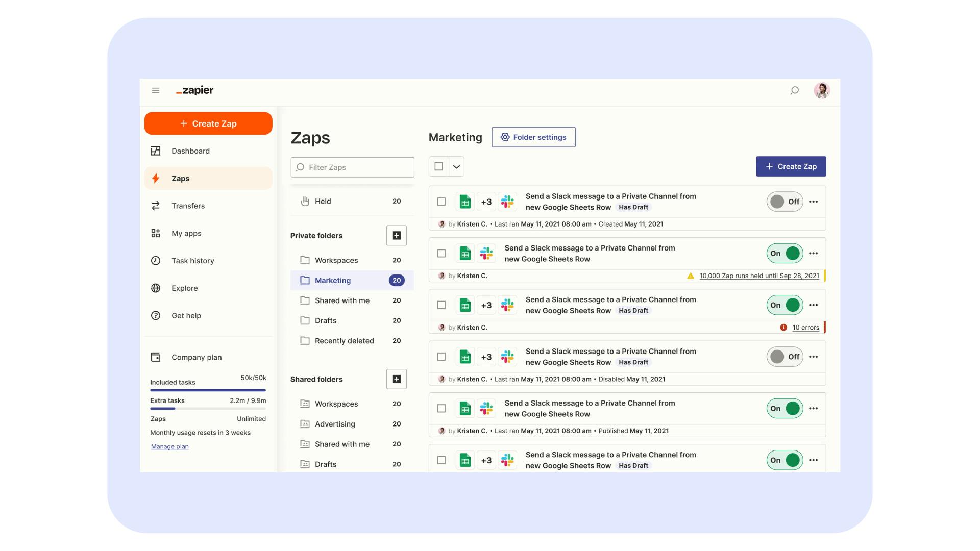Viewport: 980px width, 551px height.
Task: Select the Held folder in sidebar
Action: coord(323,201)
